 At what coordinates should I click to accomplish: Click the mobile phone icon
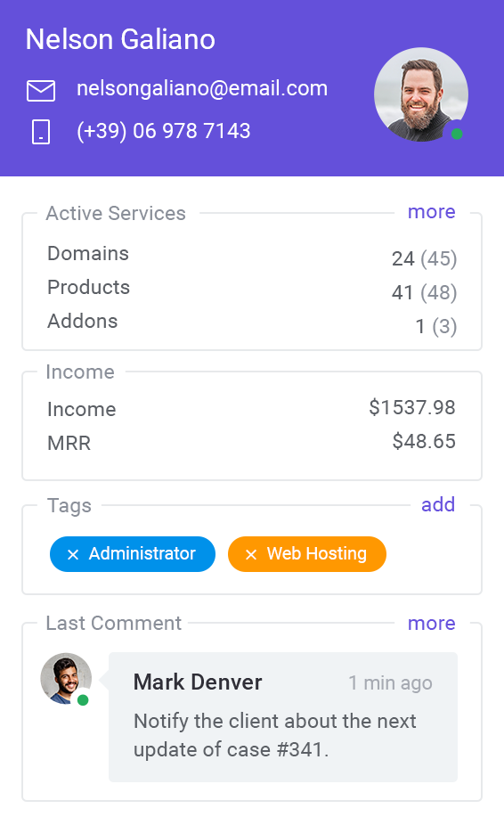click(x=40, y=132)
